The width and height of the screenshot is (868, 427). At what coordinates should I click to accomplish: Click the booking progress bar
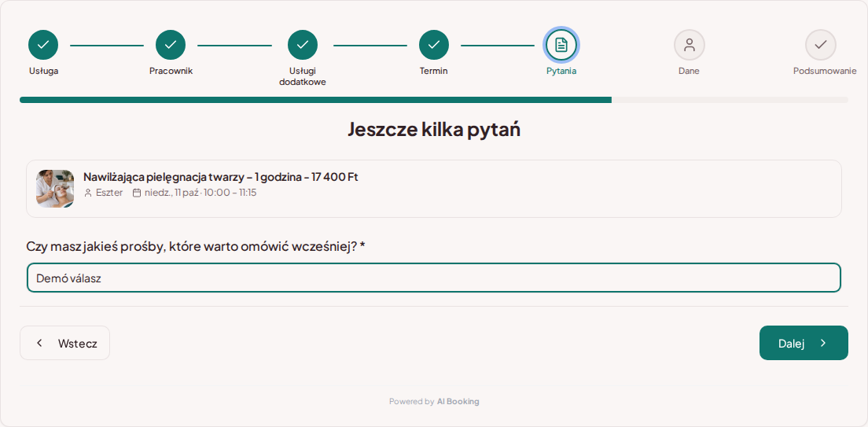click(x=433, y=100)
